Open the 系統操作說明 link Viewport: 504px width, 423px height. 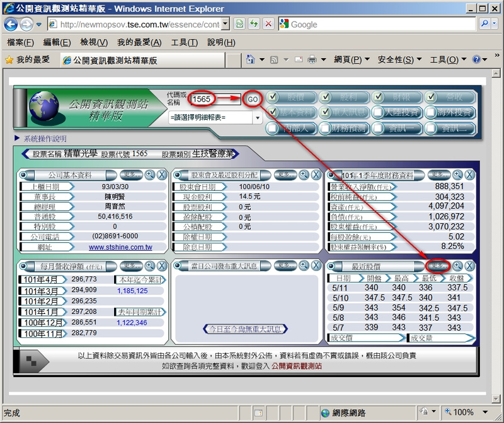tap(45, 139)
